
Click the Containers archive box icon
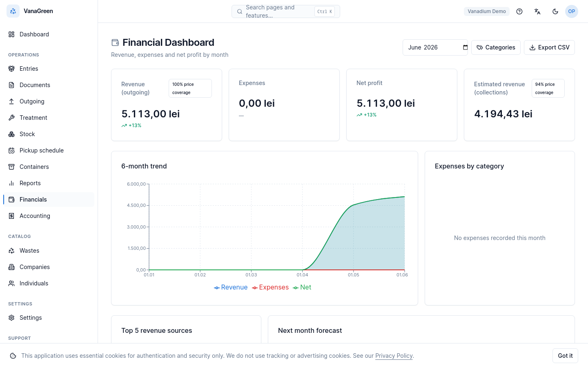pyautogui.click(x=11, y=167)
